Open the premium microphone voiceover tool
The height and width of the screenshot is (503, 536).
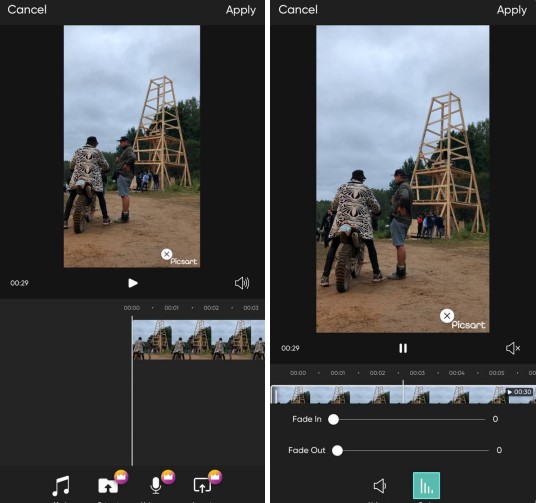click(x=156, y=486)
